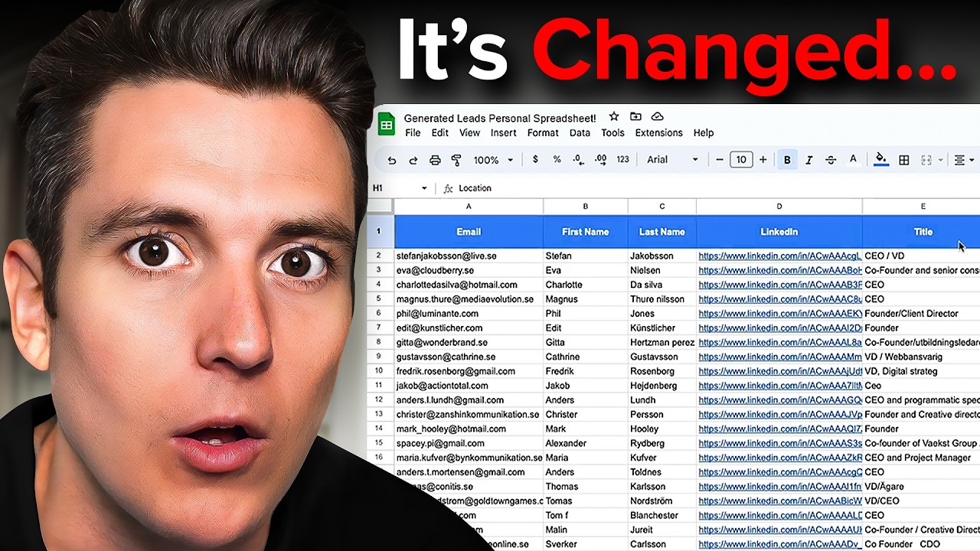Click the merge cells icon

pos(926,160)
